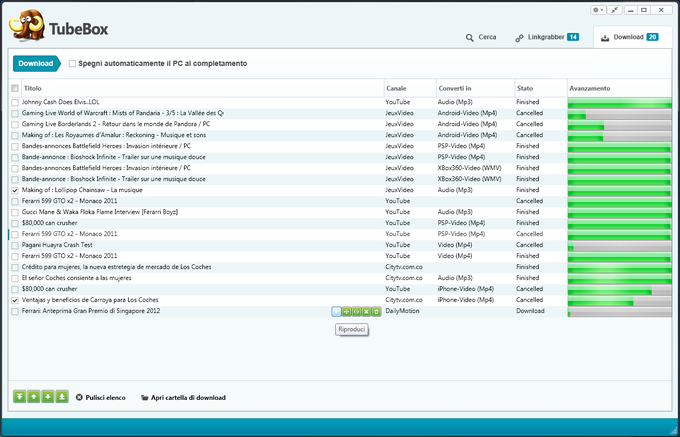Sort by the Titolo column header
Viewport: 680px width, 437px height.
click(x=203, y=88)
